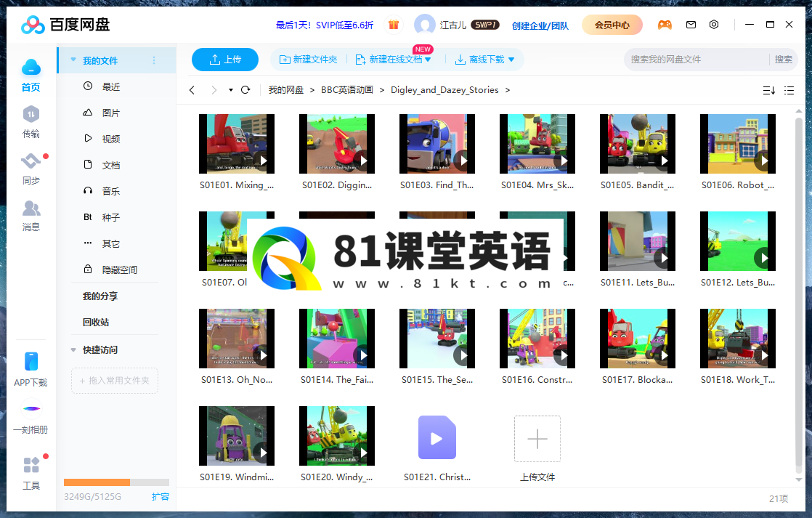Select the S01E05 Bandit video thumbnail
The image size is (812, 518).
[638, 144]
